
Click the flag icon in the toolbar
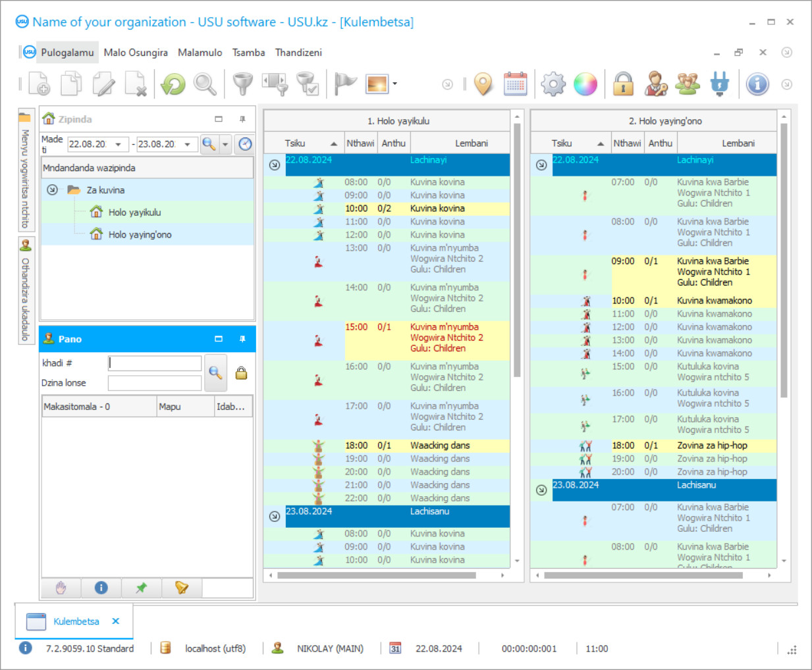pyautogui.click(x=344, y=84)
